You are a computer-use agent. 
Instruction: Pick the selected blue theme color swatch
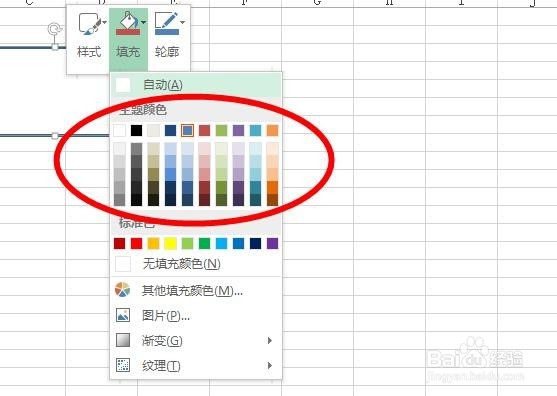point(188,130)
